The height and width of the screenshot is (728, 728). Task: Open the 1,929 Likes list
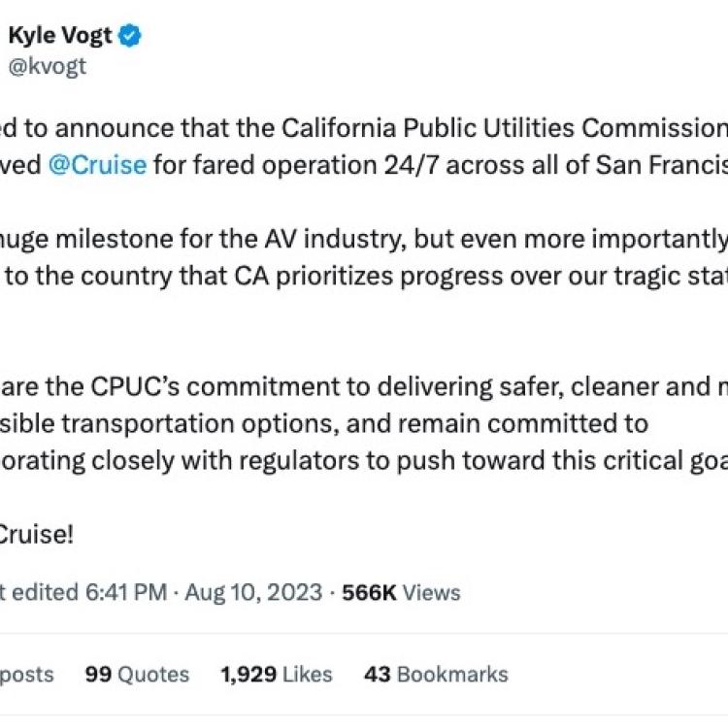pos(277,675)
